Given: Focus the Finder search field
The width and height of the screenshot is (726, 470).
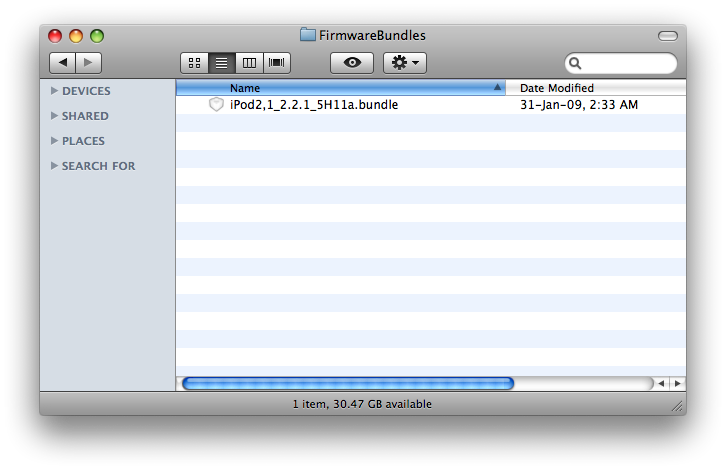Looking at the screenshot, I should pyautogui.click(x=621, y=63).
